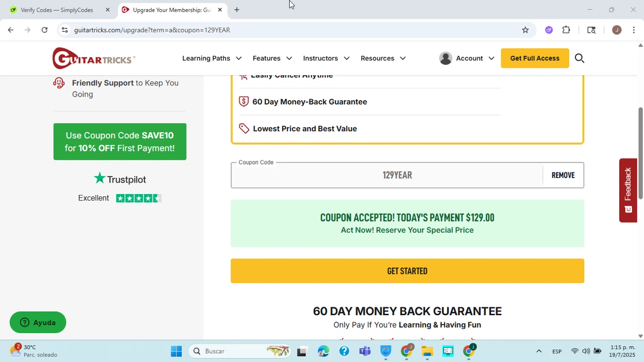The height and width of the screenshot is (362, 644).
Task: Open a new browser tab
Action: [x=237, y=9]
